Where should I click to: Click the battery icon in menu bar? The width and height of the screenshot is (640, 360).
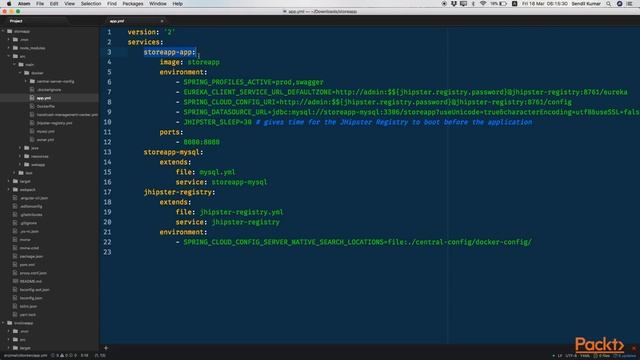503,4
